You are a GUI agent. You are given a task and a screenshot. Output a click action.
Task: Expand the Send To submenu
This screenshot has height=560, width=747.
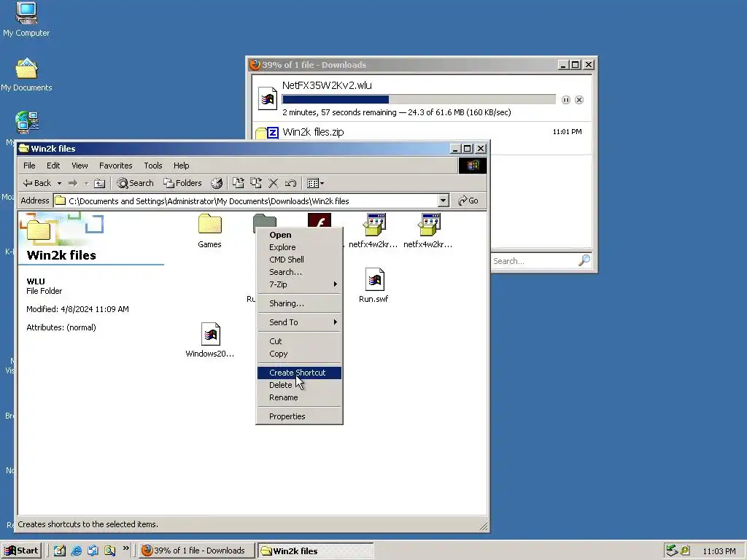click(299, 322)
